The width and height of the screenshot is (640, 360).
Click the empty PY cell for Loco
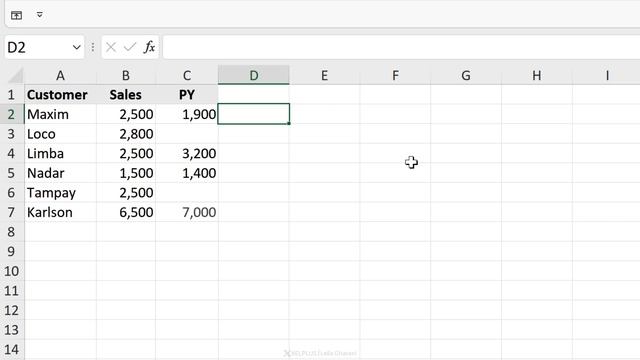[187, 134]
